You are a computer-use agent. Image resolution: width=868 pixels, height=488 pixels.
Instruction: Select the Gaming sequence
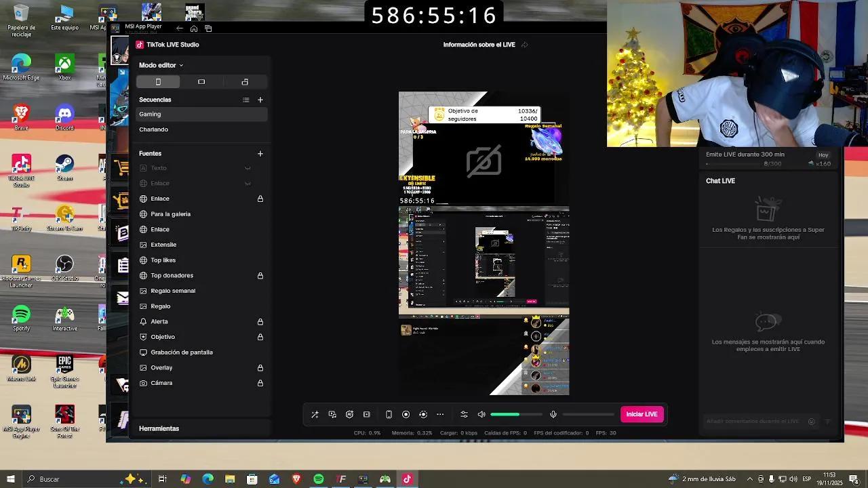[201, 114]
